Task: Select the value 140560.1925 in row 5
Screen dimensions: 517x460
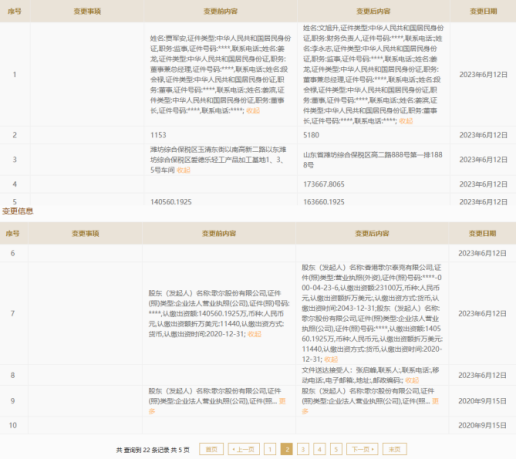Action: pyautogui.click(x=171, y=202)
